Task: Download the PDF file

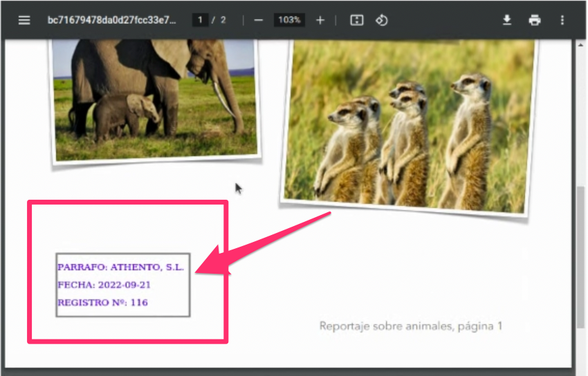Action: click(507, 20)
